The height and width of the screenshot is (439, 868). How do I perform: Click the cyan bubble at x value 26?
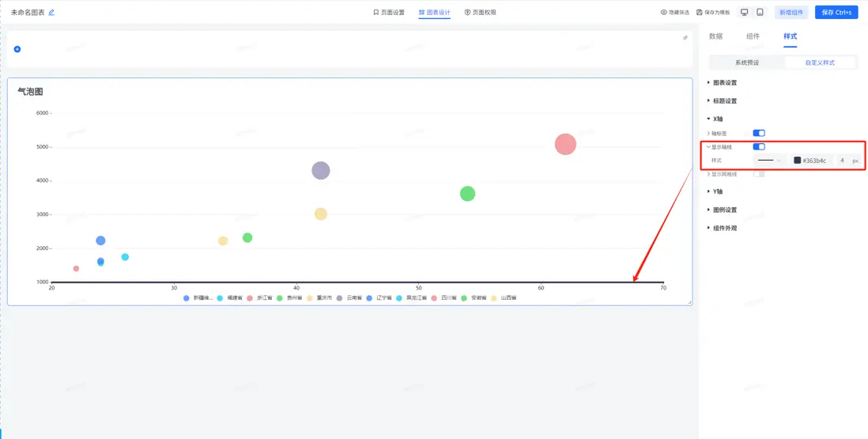125,257
